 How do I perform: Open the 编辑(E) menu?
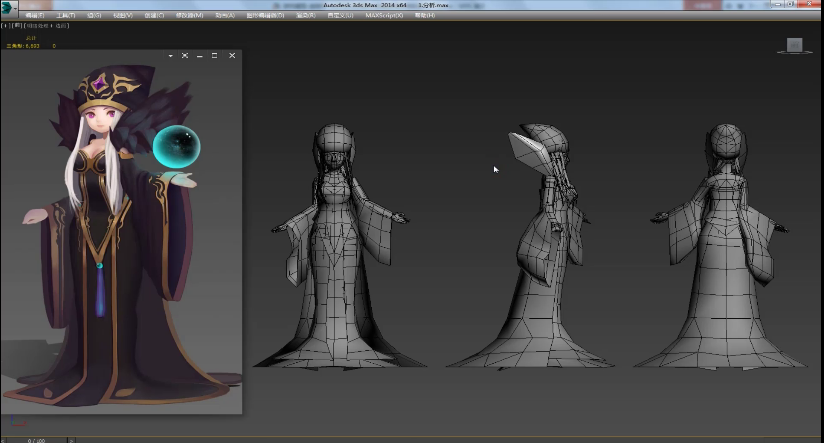pos(34,16)
